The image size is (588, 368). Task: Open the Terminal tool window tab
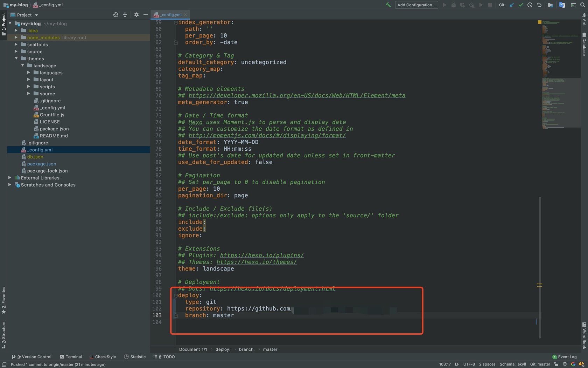click(x=71, y=357)
